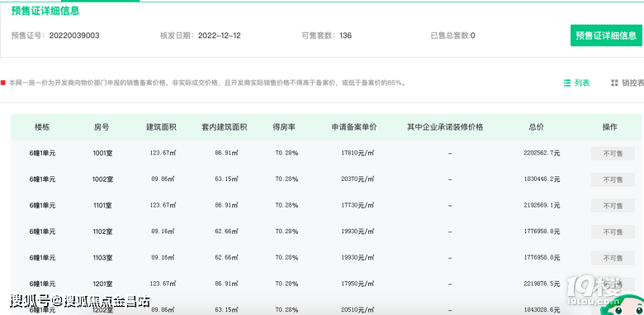Click unit price 17950元/㎡
644x315 pixels.
358,284
